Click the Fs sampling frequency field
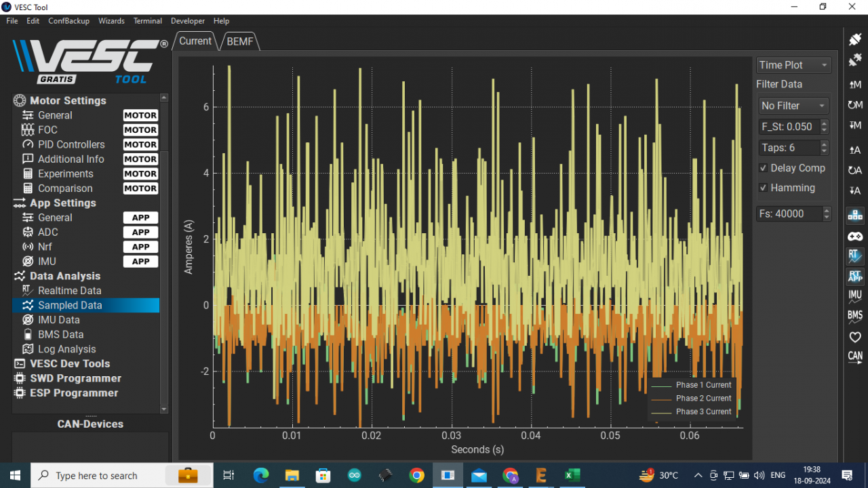Screen dimensions: 868x488 (x=788, y=213)
